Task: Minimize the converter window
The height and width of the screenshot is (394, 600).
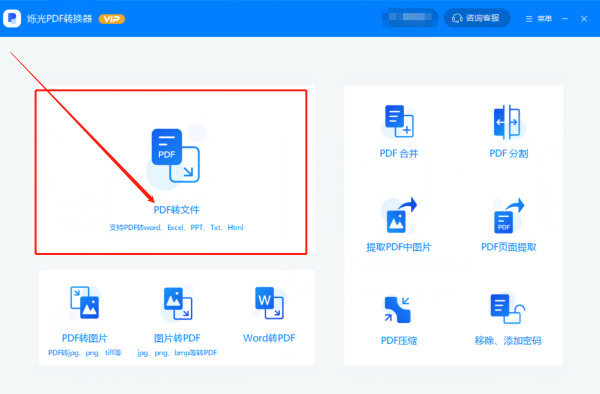Action: click(x=565, y=19)
